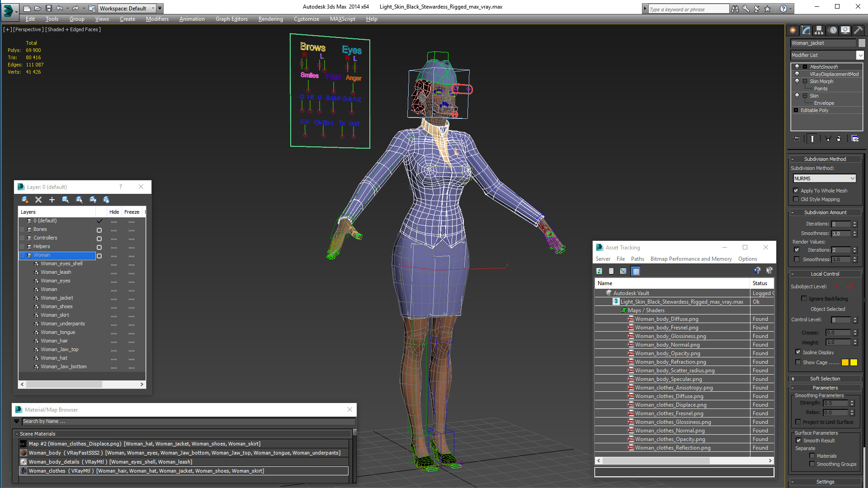Toggle Isoline Display checkbox
868x488 pixels.
click(798, 352)
